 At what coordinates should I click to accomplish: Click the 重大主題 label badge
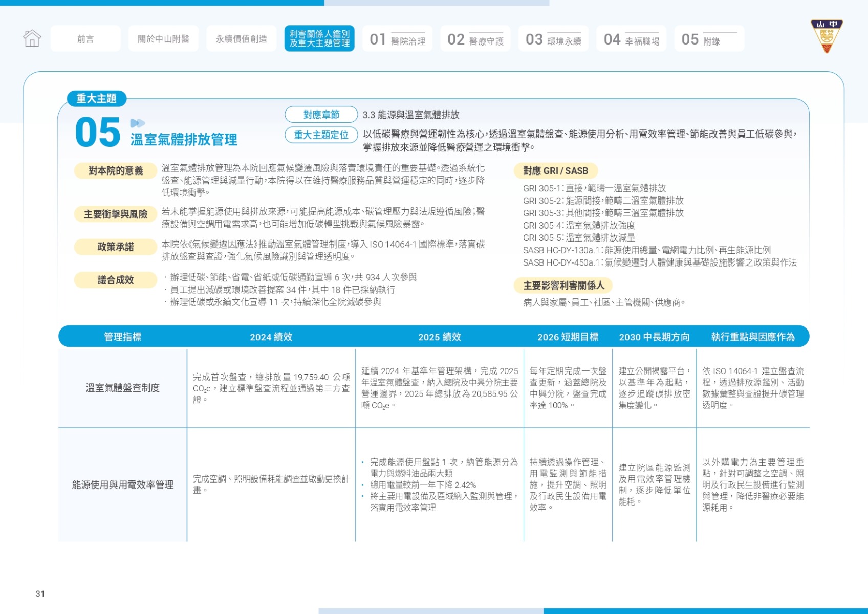coord(97,98)
